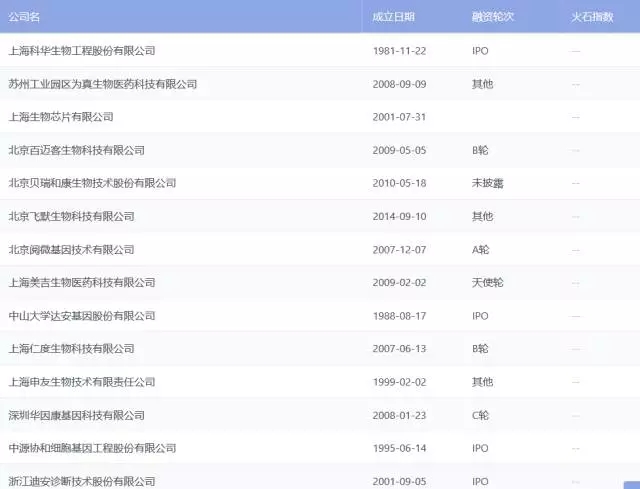
Task: Click 其他 in the 北京飞默 row
Action: 482,216
